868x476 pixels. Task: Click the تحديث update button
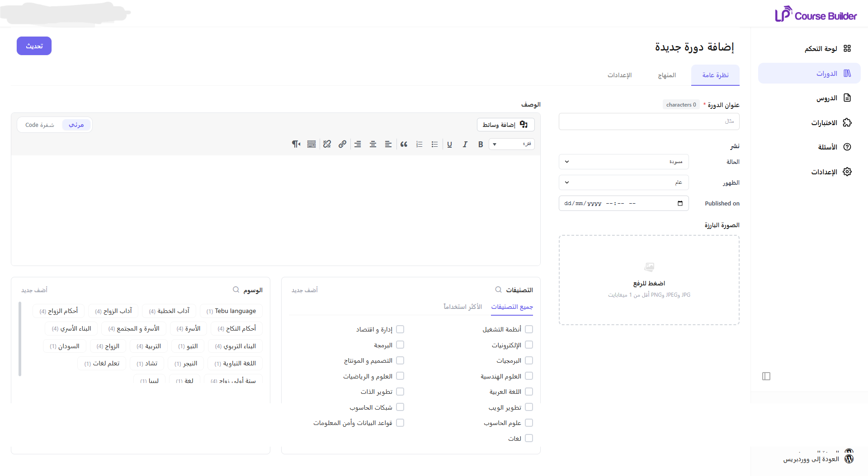34,46
